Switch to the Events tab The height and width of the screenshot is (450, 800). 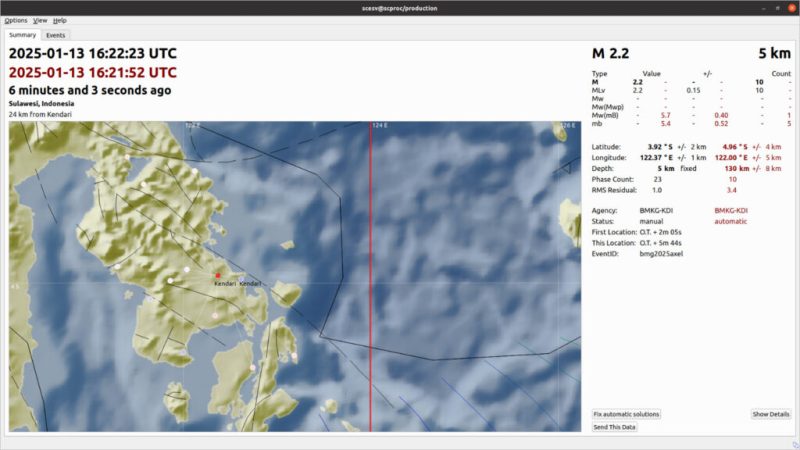(x=55, y=35)
